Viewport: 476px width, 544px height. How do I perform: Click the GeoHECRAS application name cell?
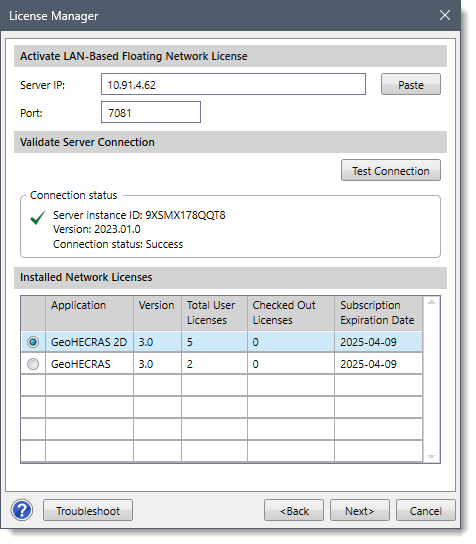pyautogui.click(x=89, y=364)
